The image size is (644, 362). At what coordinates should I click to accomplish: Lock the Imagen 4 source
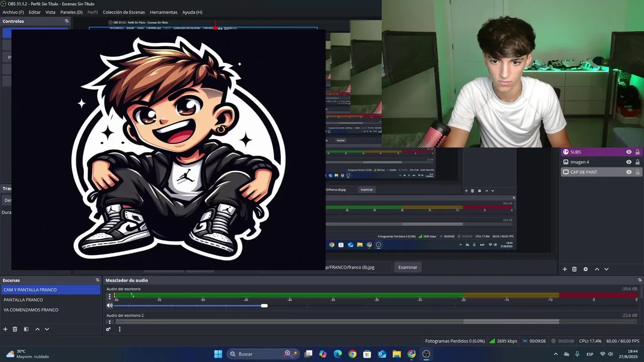(637, 162)
